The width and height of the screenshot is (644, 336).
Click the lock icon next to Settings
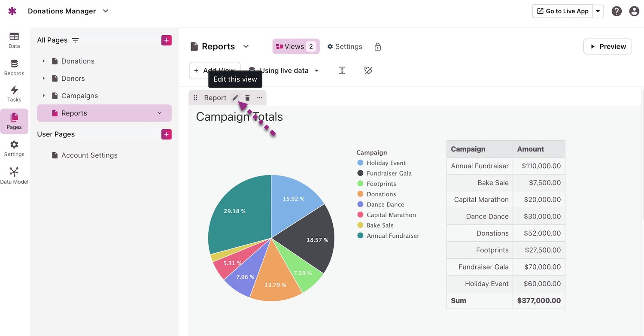377,47
